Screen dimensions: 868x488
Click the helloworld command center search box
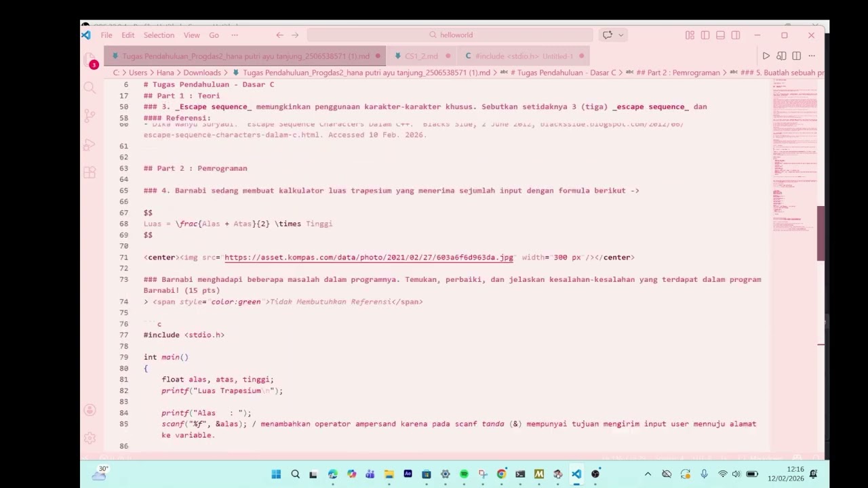point(450,35)
